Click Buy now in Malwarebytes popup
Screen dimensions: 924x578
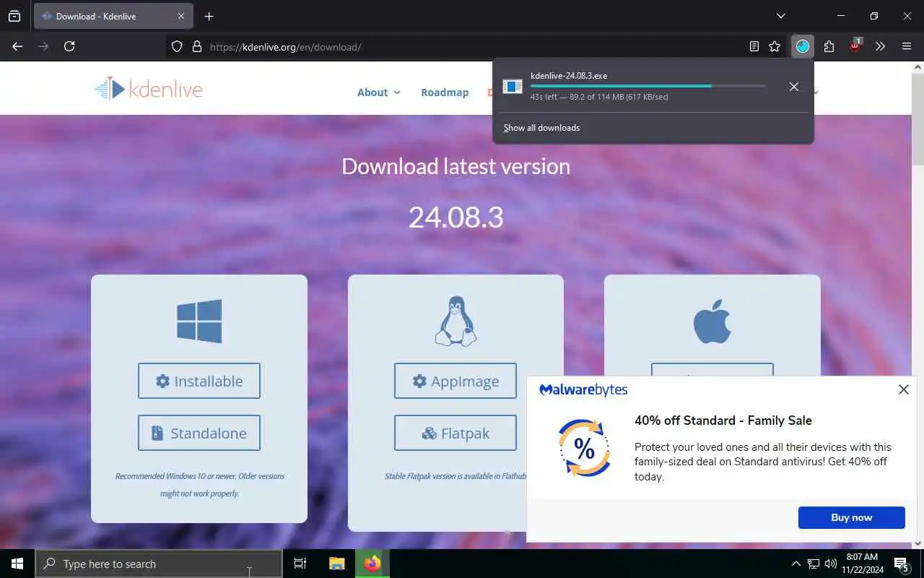click(851, 517)
